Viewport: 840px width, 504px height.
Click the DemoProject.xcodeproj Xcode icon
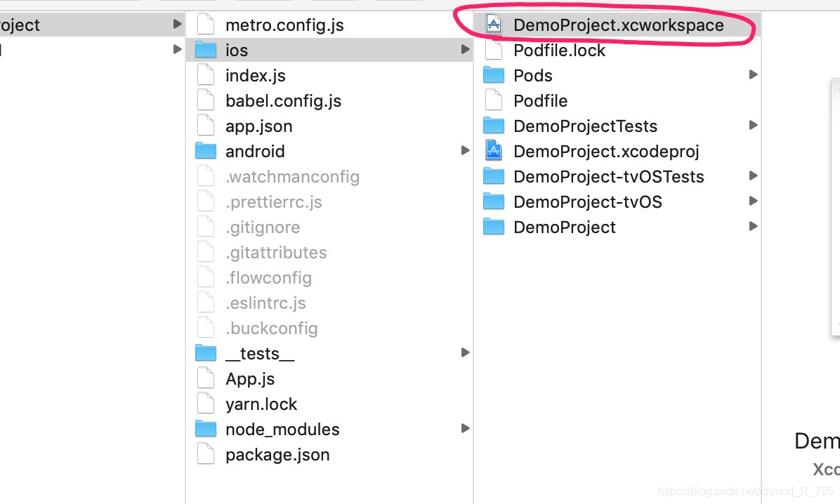click(493, 151)
